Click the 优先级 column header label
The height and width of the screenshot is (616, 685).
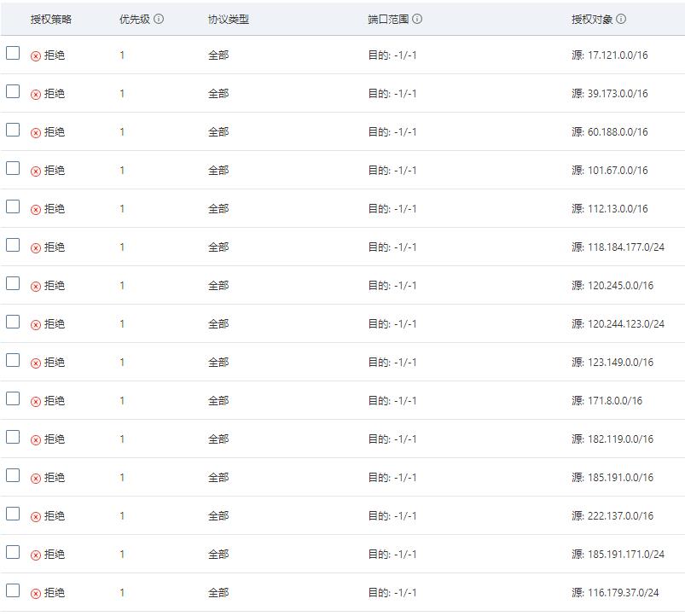point(135,20)
